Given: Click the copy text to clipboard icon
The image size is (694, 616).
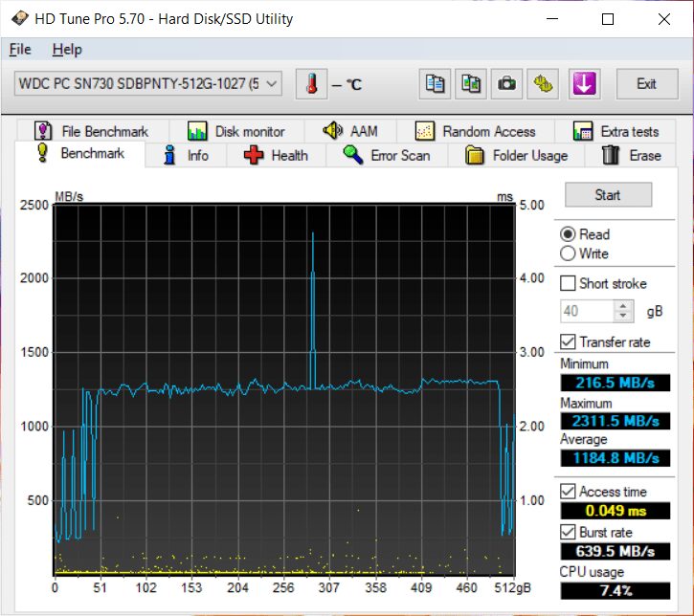Looking at the screenshot, I should click(x=435, y=84).
